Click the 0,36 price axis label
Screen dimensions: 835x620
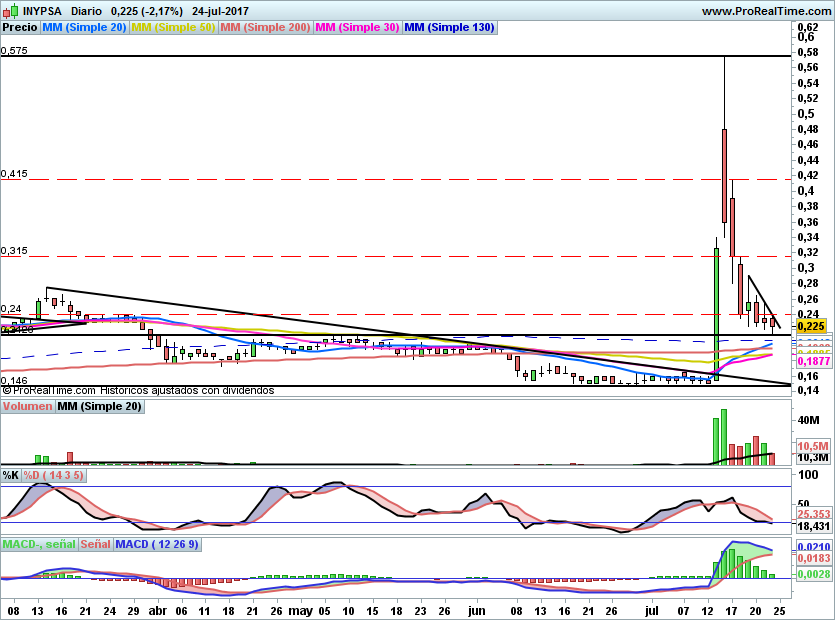pyautogui.click(x=808, y=222)
